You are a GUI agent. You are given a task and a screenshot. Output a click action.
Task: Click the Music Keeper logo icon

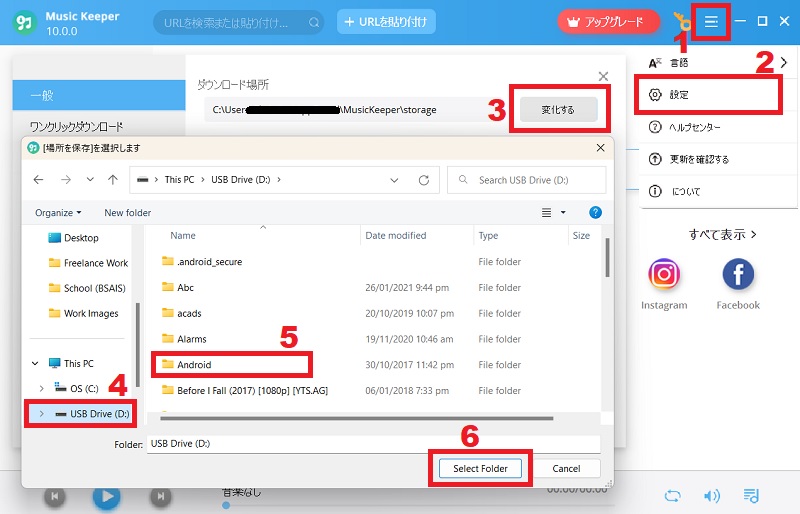coord(24,23)
